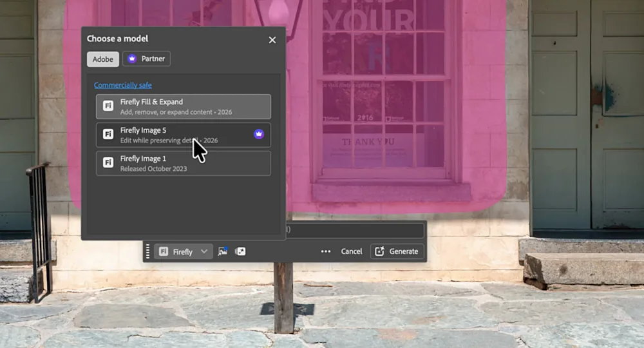Click the prompt text input field
Screen dimensions: 644x348
[x=355, y=229]
